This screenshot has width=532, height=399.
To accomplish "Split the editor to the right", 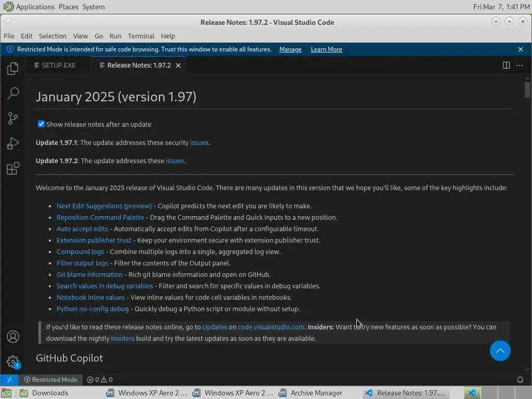I will (506, 65).
